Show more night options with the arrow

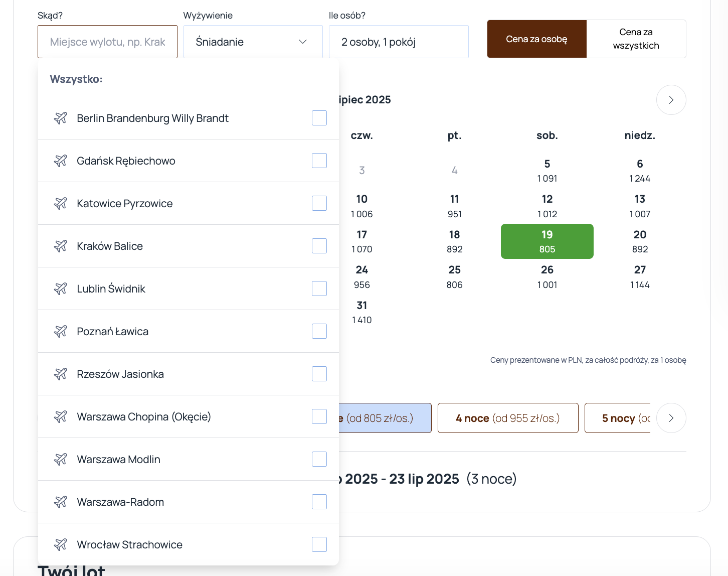click(671, 418)
